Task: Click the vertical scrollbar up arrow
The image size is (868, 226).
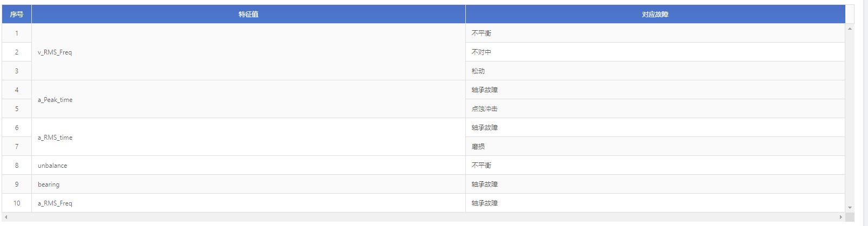Action: coord(850,29)
